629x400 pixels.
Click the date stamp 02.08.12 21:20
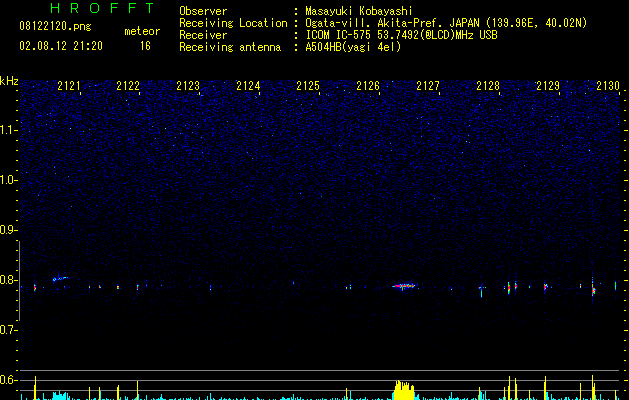click(61, 46)
